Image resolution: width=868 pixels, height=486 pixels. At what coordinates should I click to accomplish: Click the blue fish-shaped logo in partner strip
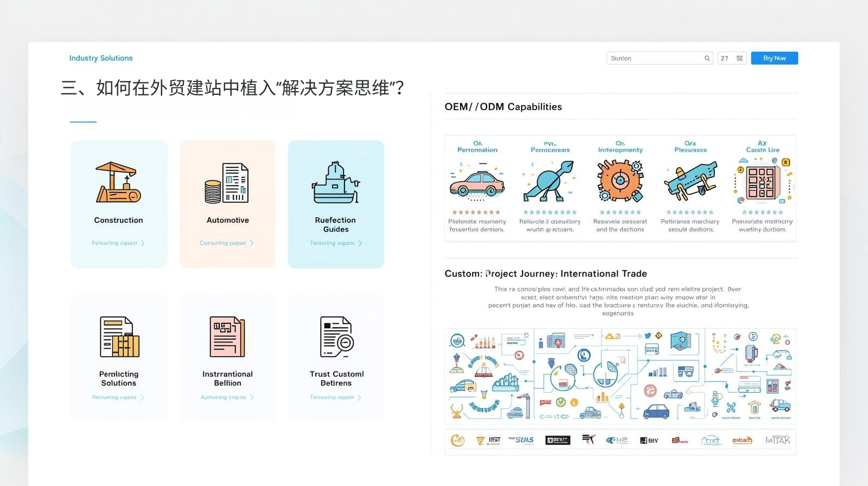pyautogui.click(x=617, y=440)
